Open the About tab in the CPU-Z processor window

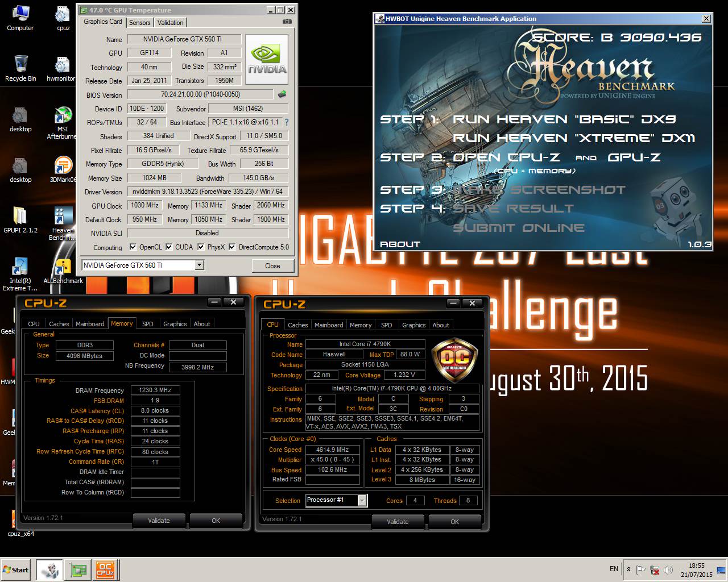(x=441, y=325)
